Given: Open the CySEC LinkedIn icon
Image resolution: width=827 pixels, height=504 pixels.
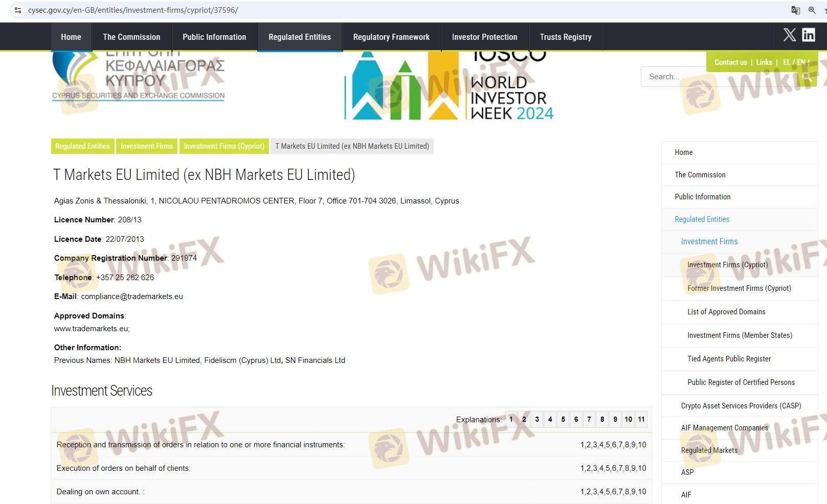Looking at the screenshot, I should pyautogui.click(x=809, y=35).
